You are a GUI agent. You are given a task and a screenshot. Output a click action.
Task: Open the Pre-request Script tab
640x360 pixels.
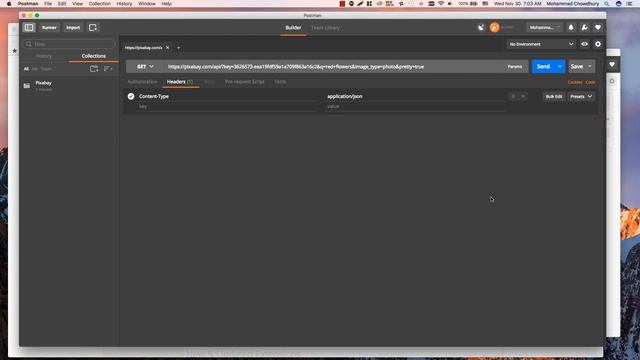point(244,82)
